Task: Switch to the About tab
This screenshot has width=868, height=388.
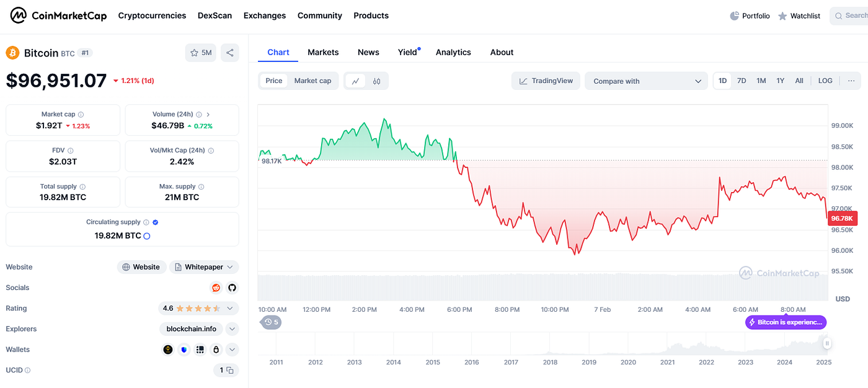Action: tap(502, 52)
